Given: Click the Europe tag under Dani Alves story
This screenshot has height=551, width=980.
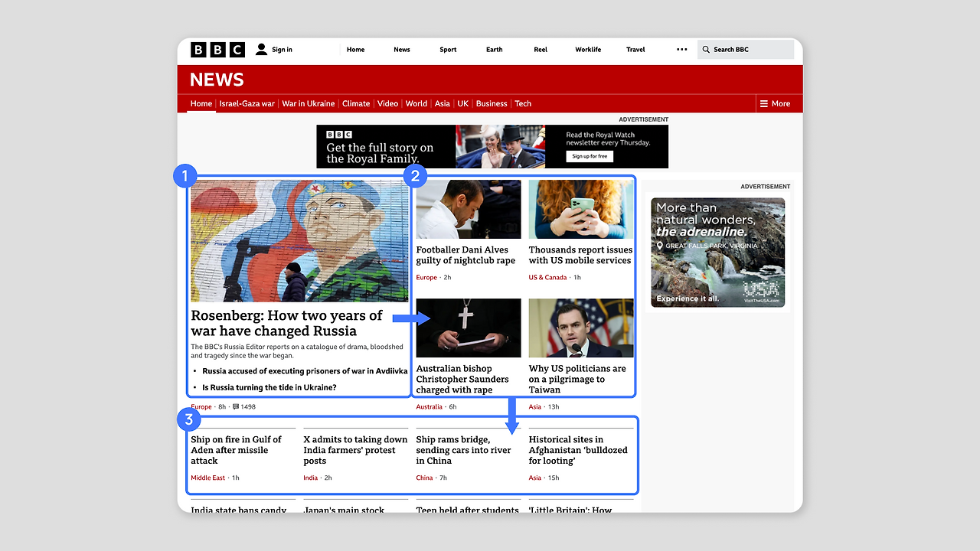Looking at the screenshot, I should 426,278.
